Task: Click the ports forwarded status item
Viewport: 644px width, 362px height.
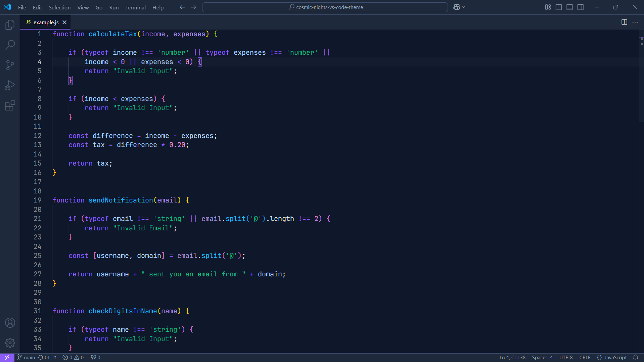Action: (95, 358)
